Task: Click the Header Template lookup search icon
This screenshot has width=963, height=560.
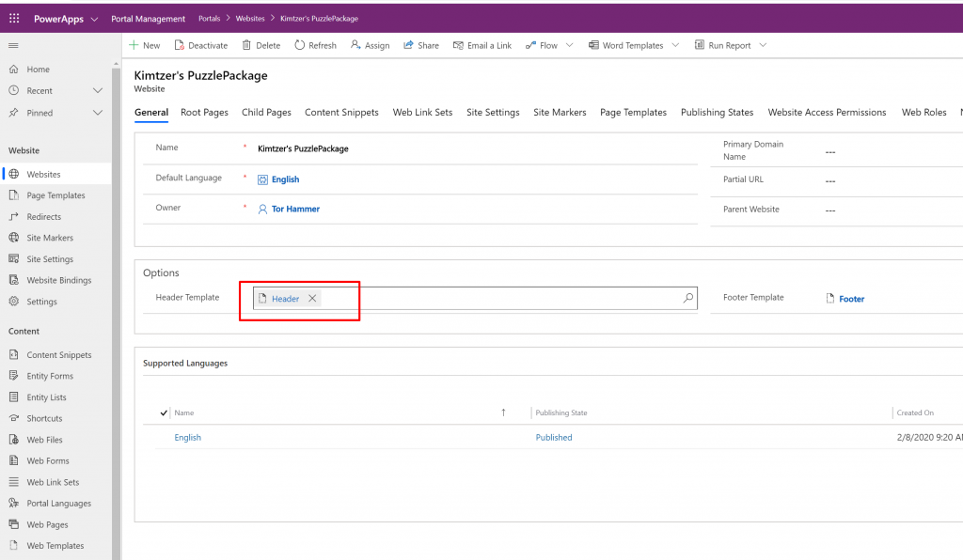Action: (687, 298)
